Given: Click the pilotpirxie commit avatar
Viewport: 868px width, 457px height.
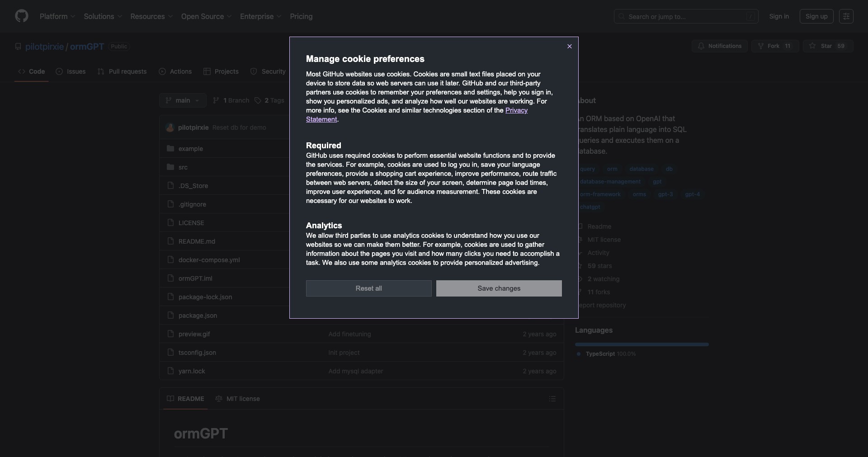Looking at the screenshot, I should pos(170,127).
